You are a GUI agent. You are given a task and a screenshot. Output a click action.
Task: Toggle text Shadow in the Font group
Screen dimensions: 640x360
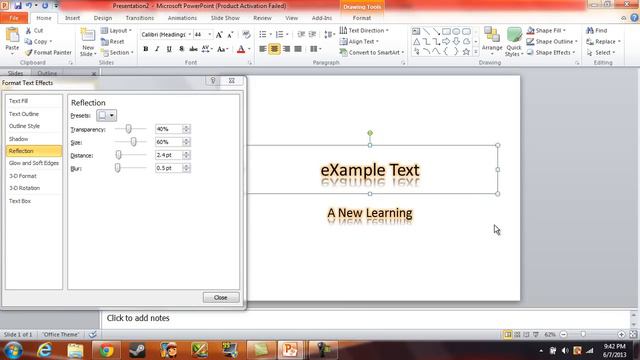pos(181,49)
